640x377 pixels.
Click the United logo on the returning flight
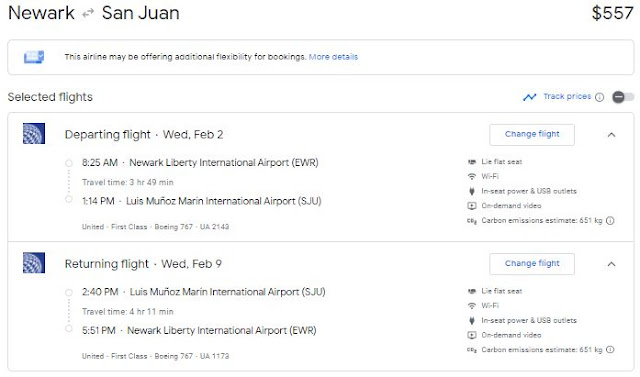click(x=34, y=263)
